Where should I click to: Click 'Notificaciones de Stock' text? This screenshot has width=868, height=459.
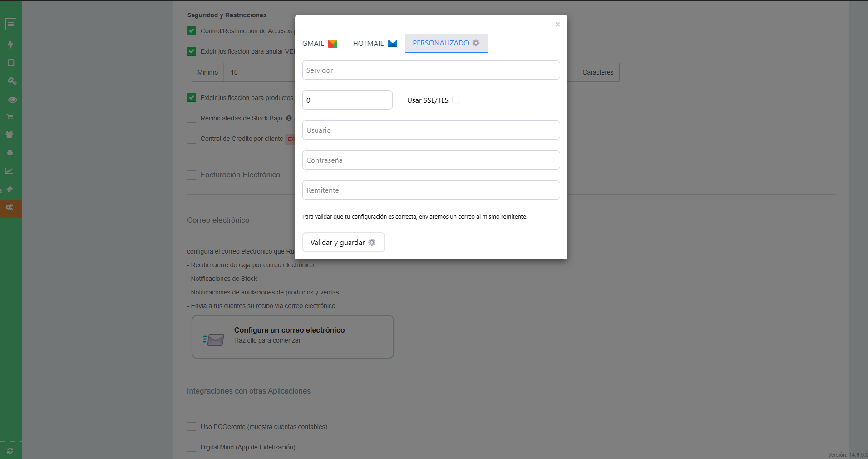224,279
